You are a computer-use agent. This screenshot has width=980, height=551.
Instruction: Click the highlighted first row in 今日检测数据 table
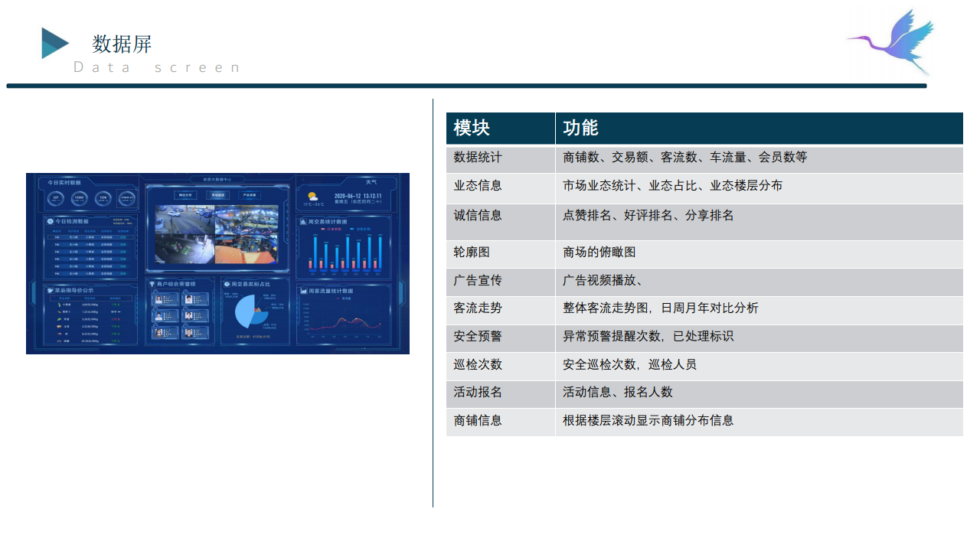tap(90, 237)
